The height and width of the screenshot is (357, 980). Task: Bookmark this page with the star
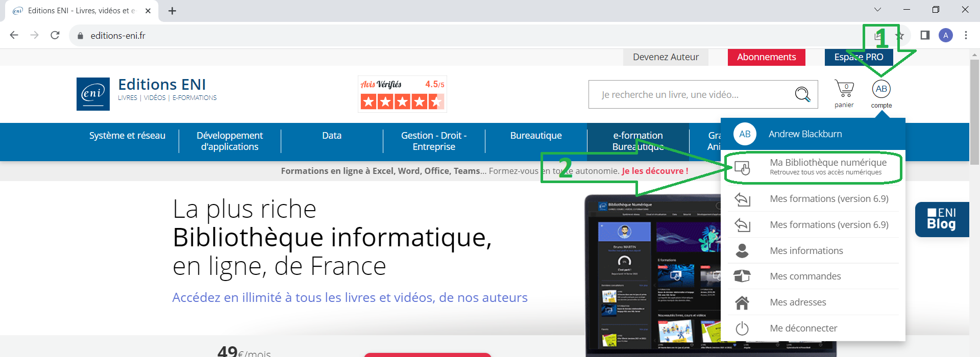coord(900,36)
